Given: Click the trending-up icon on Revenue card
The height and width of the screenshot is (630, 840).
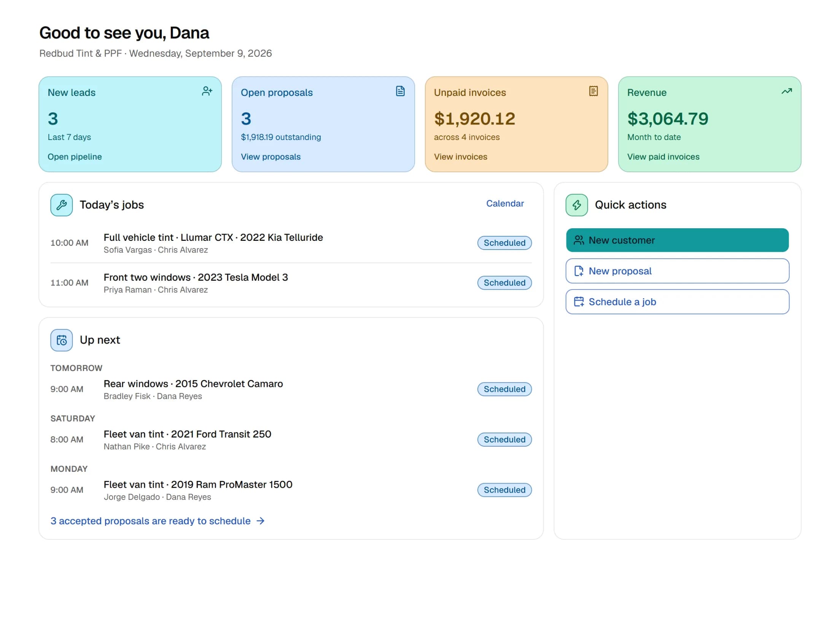Looking at the screenshot, I should [786, 91].
